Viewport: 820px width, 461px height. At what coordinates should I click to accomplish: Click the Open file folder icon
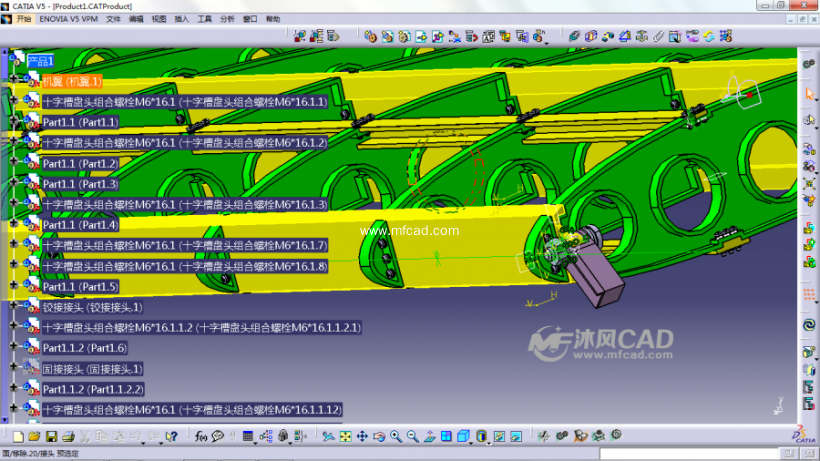[x=34, y=437]
